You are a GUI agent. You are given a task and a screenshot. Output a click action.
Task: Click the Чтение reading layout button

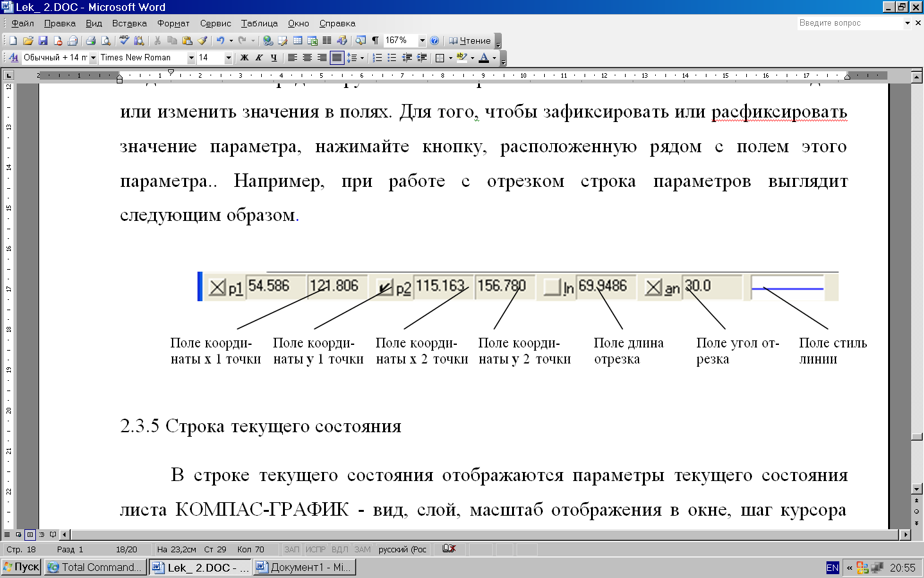470,40
